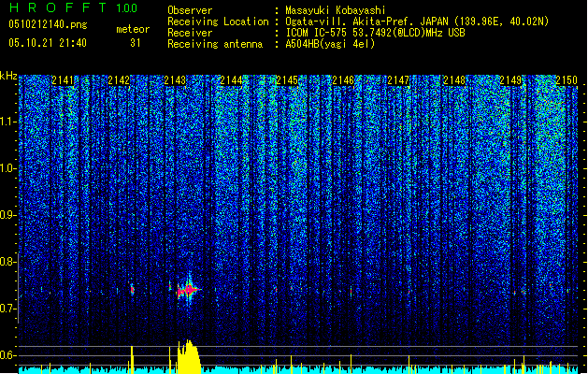The image size is (588, 374).
Task: Click the 2148 time marker
Action: click(x=454, y=80)
